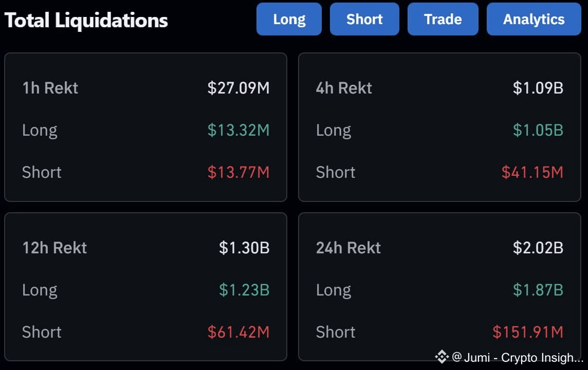Click the Binance logo watermark icon
Image resolution: width=588 pixels, height=370 pixels.
point(442,357)
